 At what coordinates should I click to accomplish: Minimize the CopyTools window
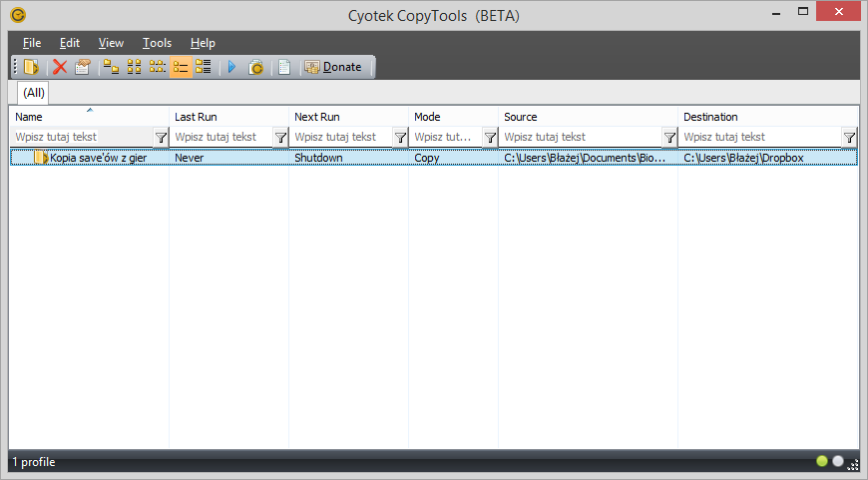pyautogui.click(x=776, y=12)
